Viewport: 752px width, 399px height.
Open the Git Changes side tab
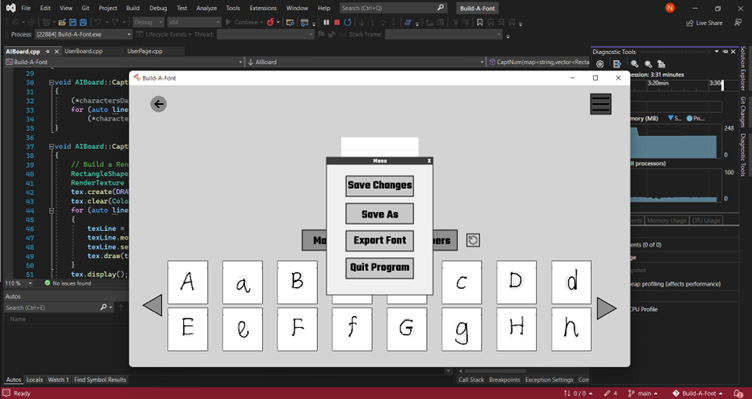coord(743,112)
